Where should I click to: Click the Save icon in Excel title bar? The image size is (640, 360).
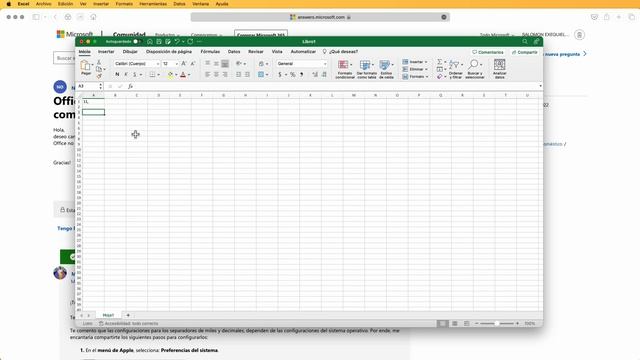point(159,42)
